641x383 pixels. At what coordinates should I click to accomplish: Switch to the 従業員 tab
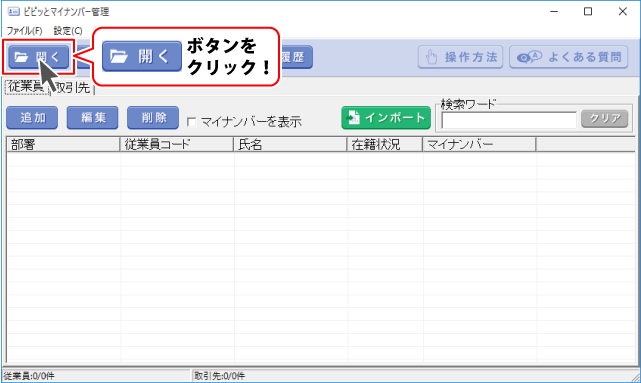[27, 87]
